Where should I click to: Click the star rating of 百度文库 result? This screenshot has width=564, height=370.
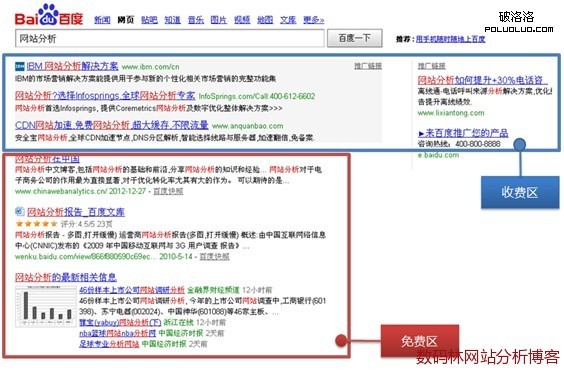pyautogui.click(x=36, y=224)
